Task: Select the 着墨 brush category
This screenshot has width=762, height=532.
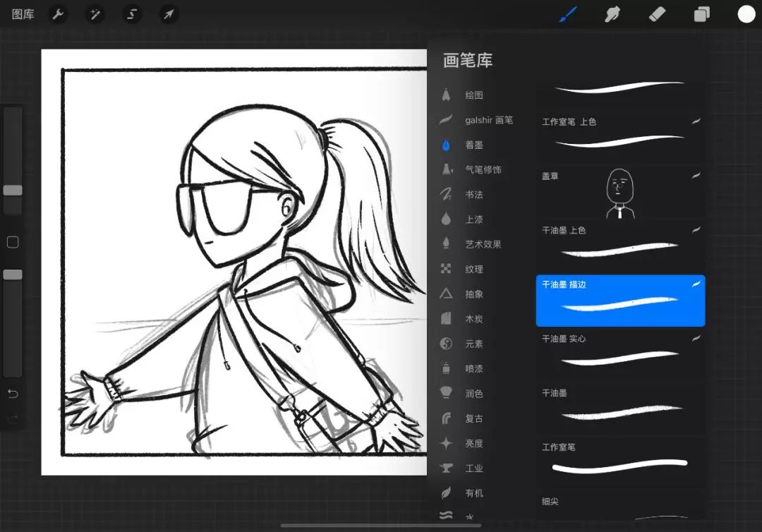Action: (x=473, y=145)
